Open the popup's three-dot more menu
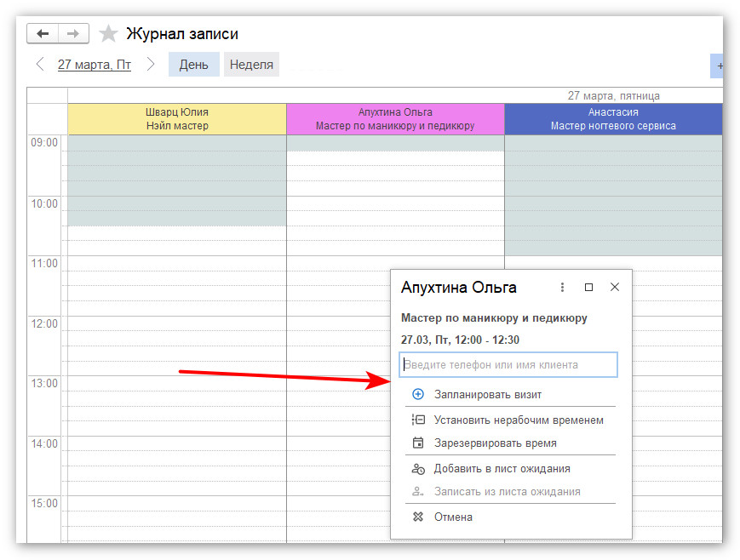The image size is (740, 560). point(562,287)
